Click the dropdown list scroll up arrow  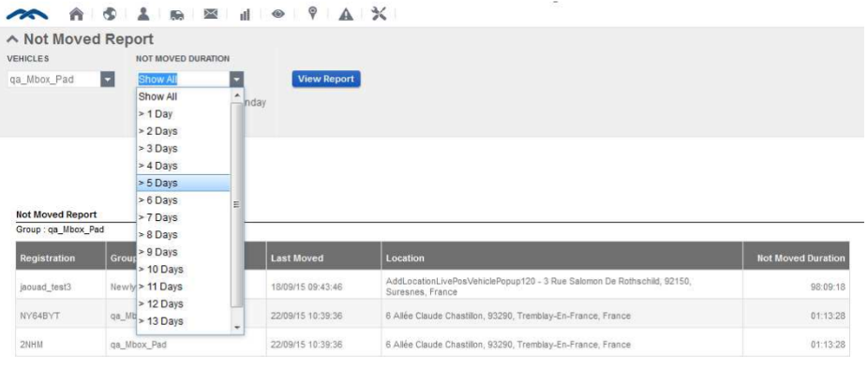click(x=237, y=96)
